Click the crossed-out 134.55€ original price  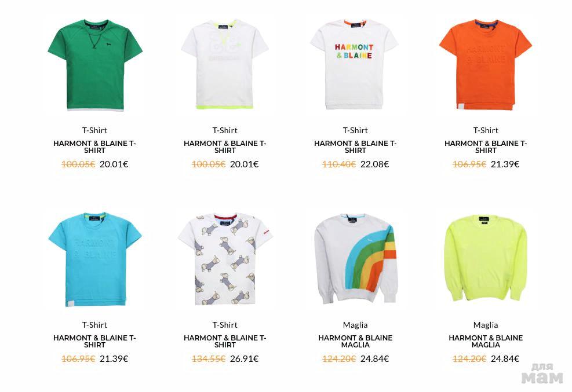209,359
